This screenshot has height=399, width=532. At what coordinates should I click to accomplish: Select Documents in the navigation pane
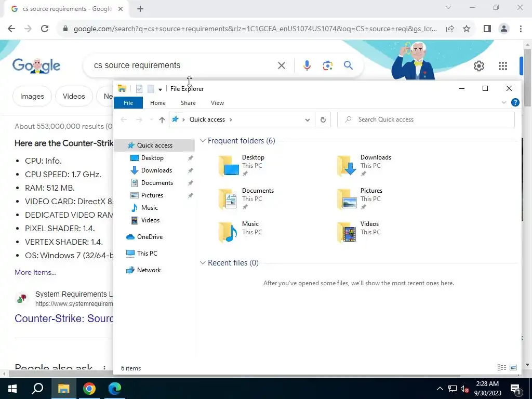tap(157, 183)
